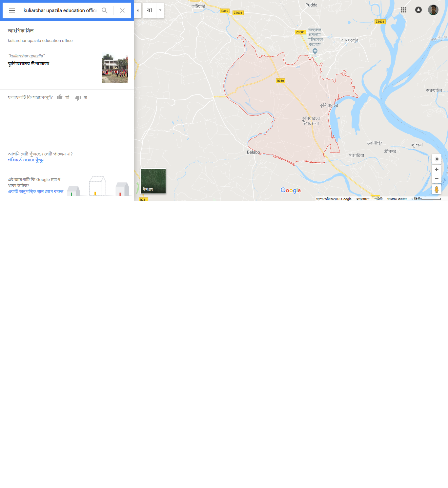Screen dimensions: 448x488
Task: Click the search query input field
Action: pyautogui.click(x=60, y=10)
